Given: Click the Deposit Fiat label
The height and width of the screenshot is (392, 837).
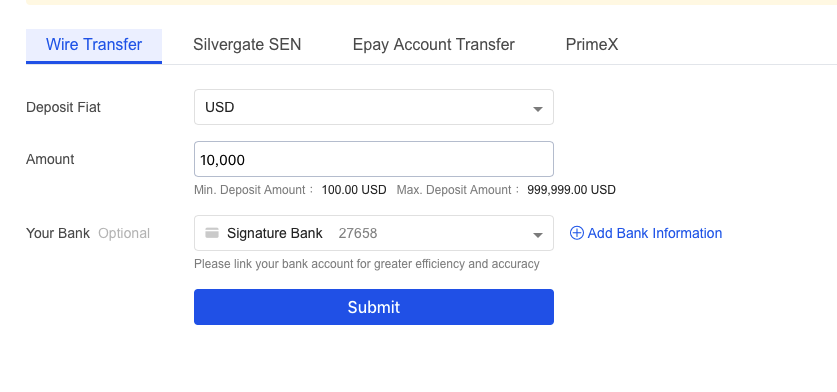Looking at the screenshot, I should coord(63,107).
